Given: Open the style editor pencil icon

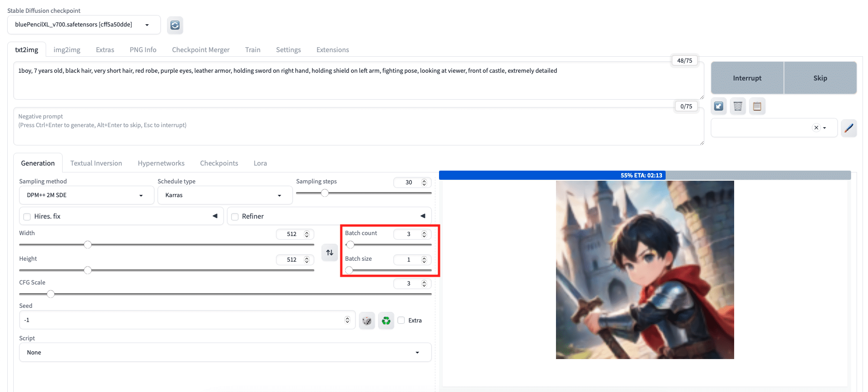Looking at the screenshot, I should click(848, 128).
